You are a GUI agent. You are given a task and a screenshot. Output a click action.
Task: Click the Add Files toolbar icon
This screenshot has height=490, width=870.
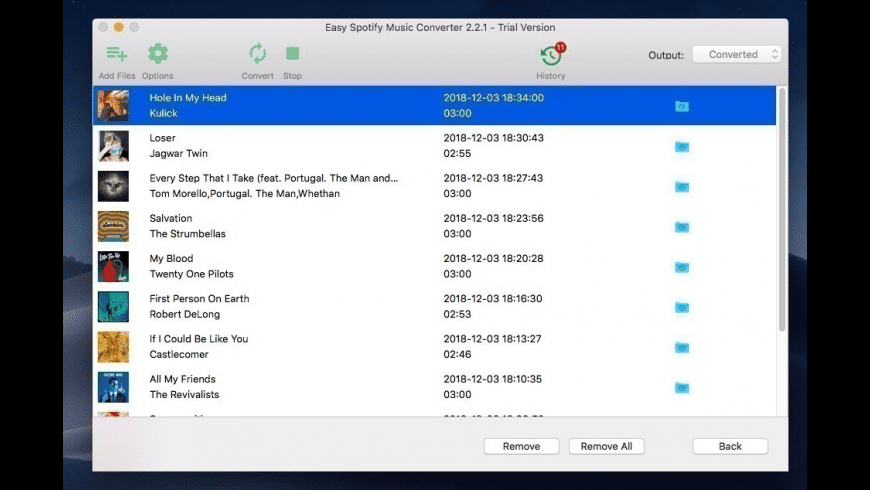click(117, 54)
